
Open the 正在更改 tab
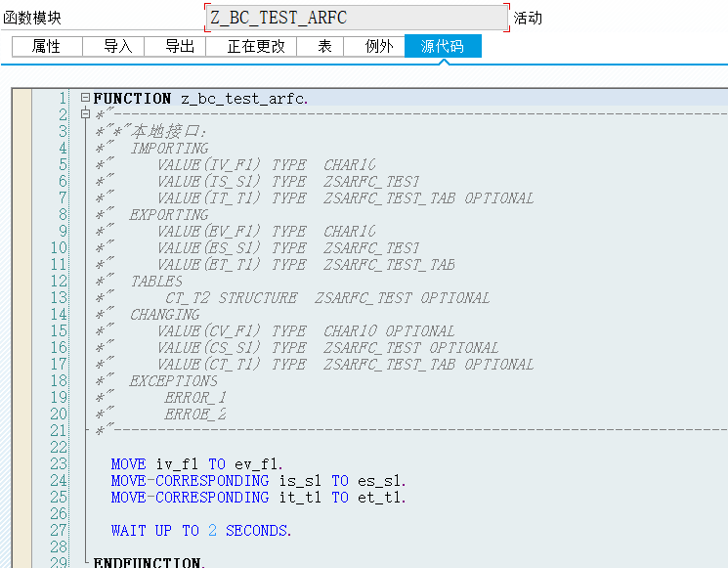coord(251,47)
